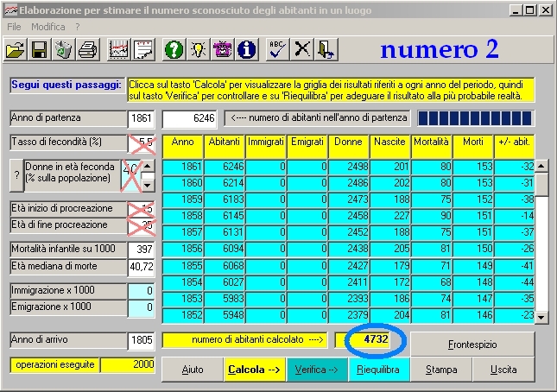Click the recycle bin toolbar icon

pos(63,50)
